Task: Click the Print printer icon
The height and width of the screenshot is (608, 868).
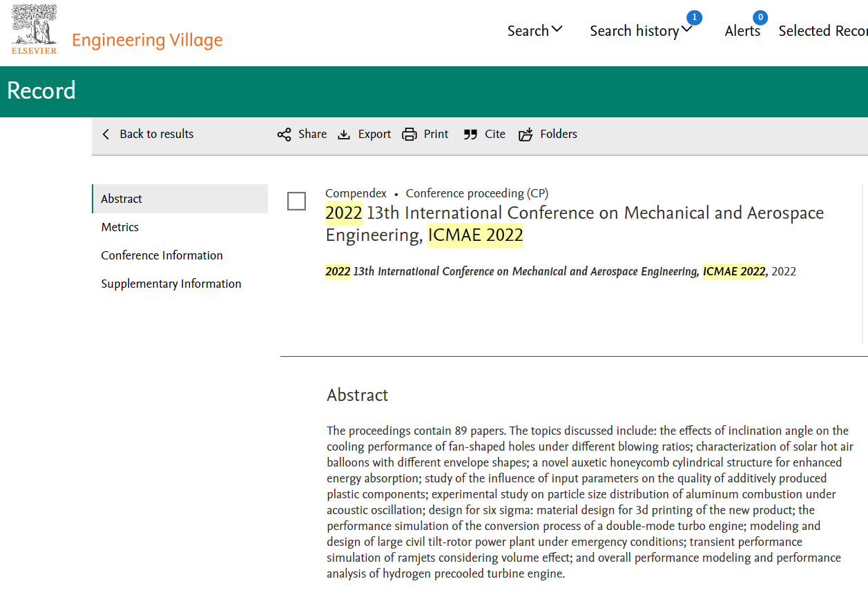Action: (x=409, y=135)
